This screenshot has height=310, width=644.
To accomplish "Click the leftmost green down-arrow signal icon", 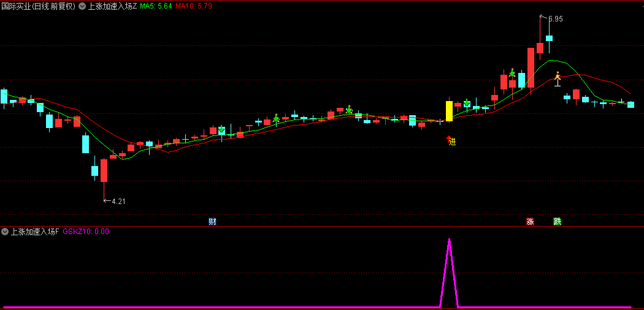I will pyautogui.click(x=221, y=128).
